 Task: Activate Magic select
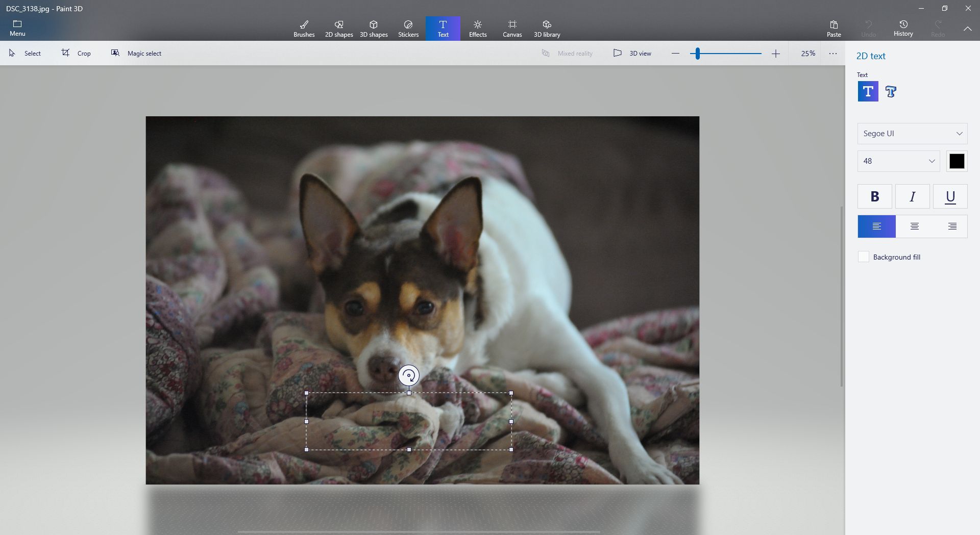pos(136,53)
